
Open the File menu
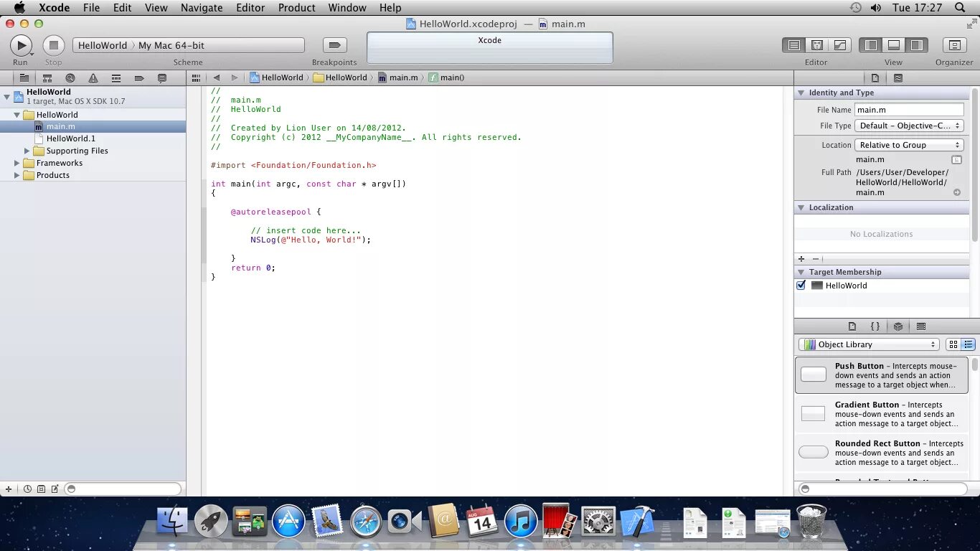[x=91, y=7]
